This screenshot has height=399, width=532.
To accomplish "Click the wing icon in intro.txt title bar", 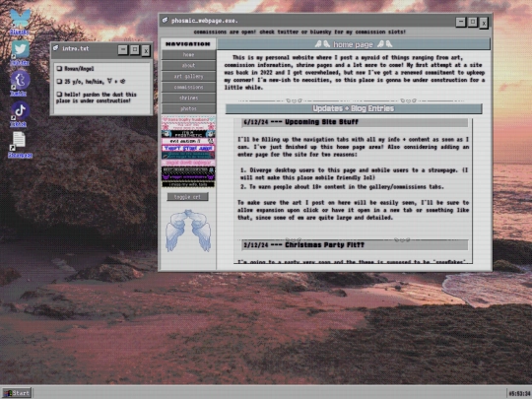I will click(56, 48).
